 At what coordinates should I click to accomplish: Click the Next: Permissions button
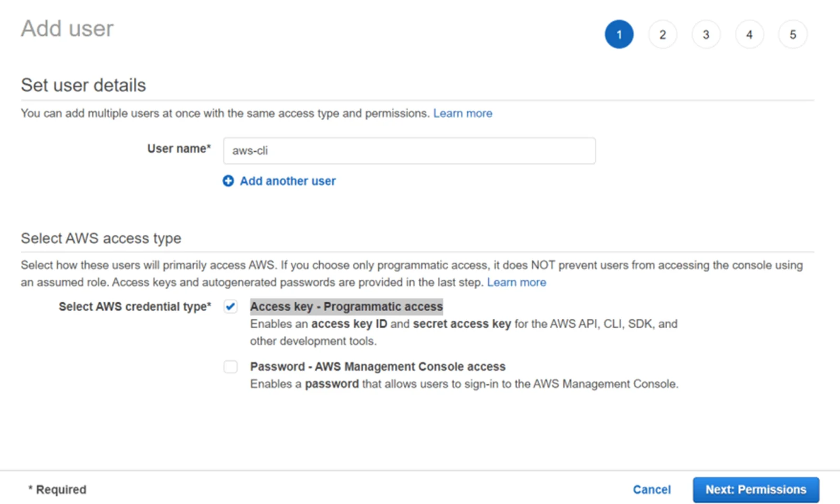pos(755,489)
